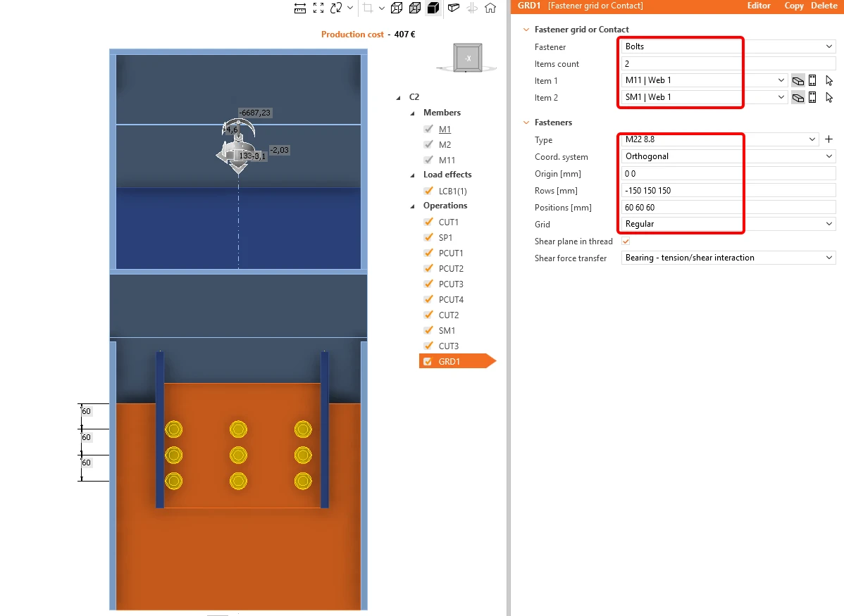Click the Rows [mm] input field
This screenshot has height=616, width=844.
click(x=728, y=191)
